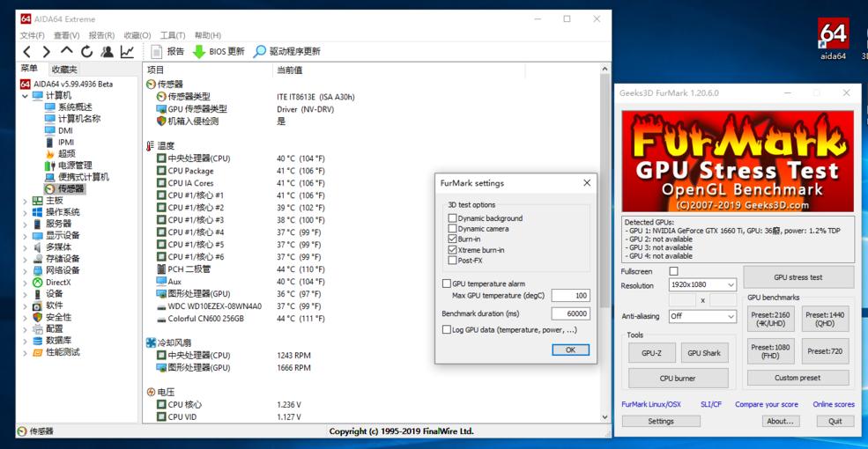868x449 pixels.
Task: Enable the Post-FX checkbox
Action: tap(452, 260)
